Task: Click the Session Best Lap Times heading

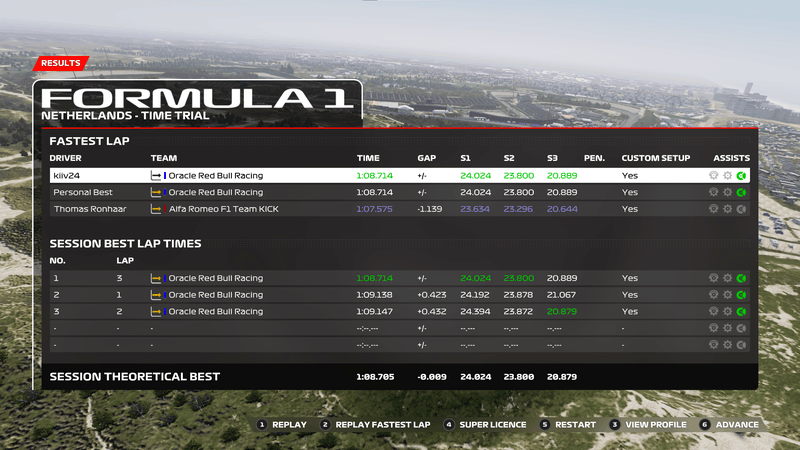Action: coord(125,243)
